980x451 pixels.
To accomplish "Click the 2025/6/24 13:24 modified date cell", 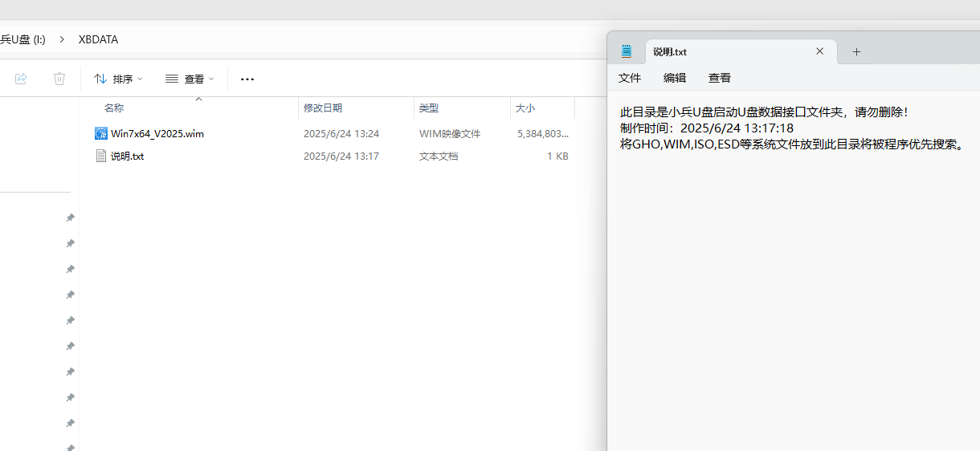I will 341,134.
